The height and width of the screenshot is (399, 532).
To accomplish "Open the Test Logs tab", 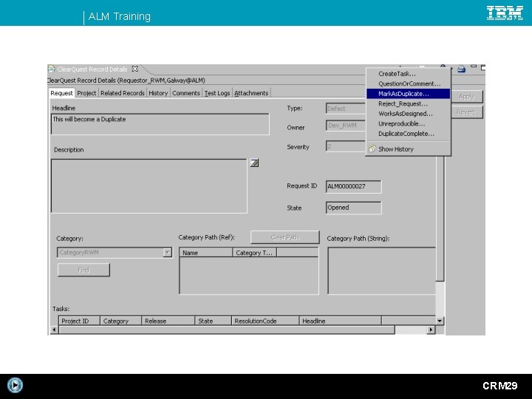I will click(217, 93).
